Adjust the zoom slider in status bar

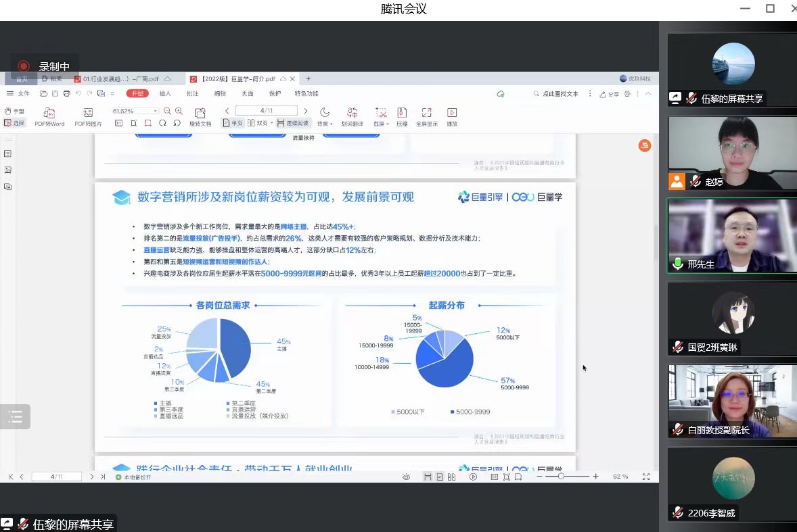pyautogui.click(x=561, y=477)
